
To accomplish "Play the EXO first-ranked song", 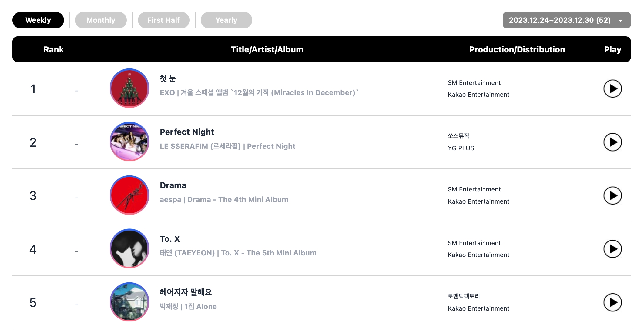I will [x=612, y=89].
